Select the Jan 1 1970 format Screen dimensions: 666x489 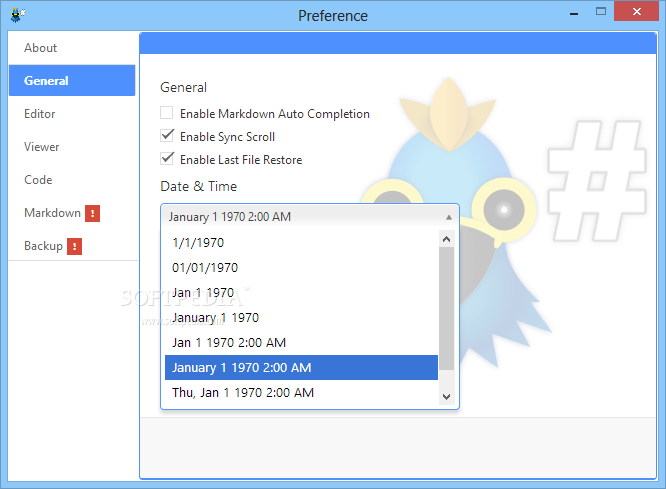coord(301,293)
